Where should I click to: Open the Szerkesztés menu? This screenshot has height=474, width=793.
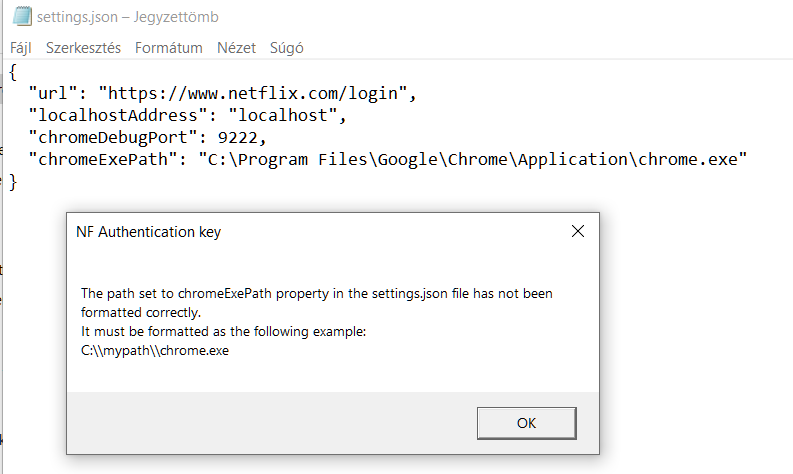pos(83,48)
